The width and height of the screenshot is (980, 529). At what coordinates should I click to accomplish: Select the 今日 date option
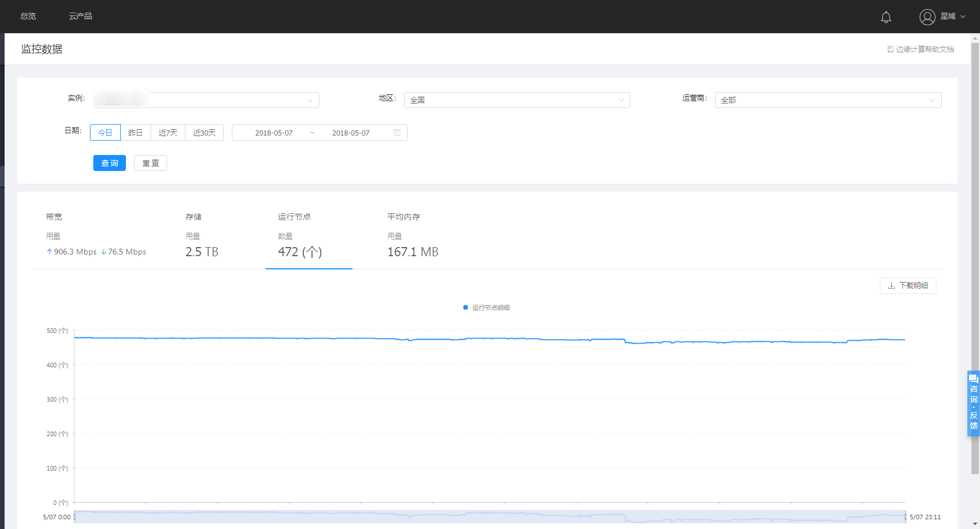[x=105, y=133]
